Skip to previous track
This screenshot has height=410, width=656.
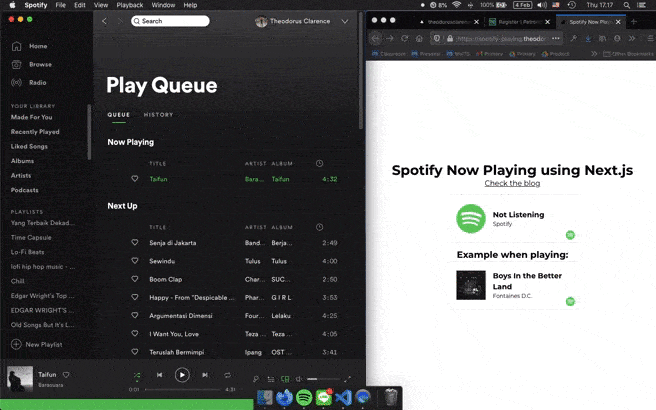(x=159, y=375)
